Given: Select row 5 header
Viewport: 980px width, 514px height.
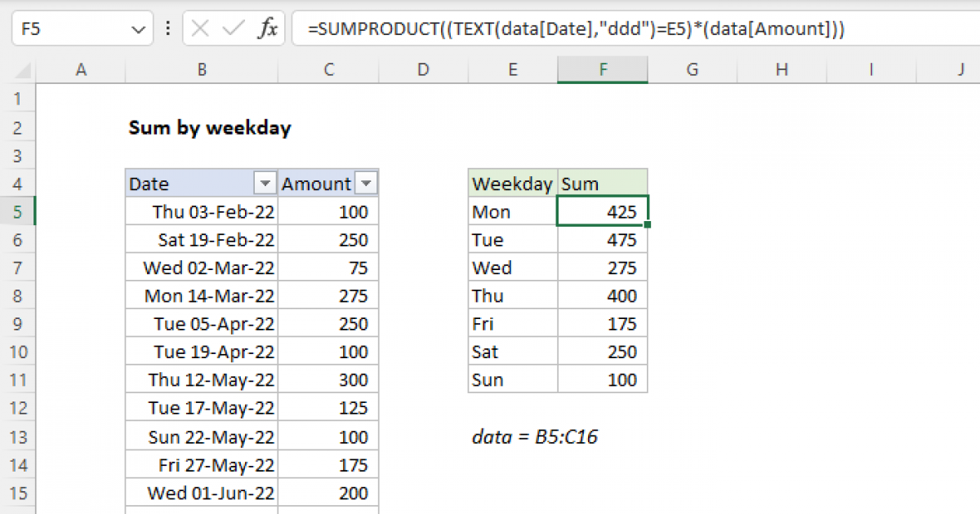Looking at the screenshot, I should [18, 212].
